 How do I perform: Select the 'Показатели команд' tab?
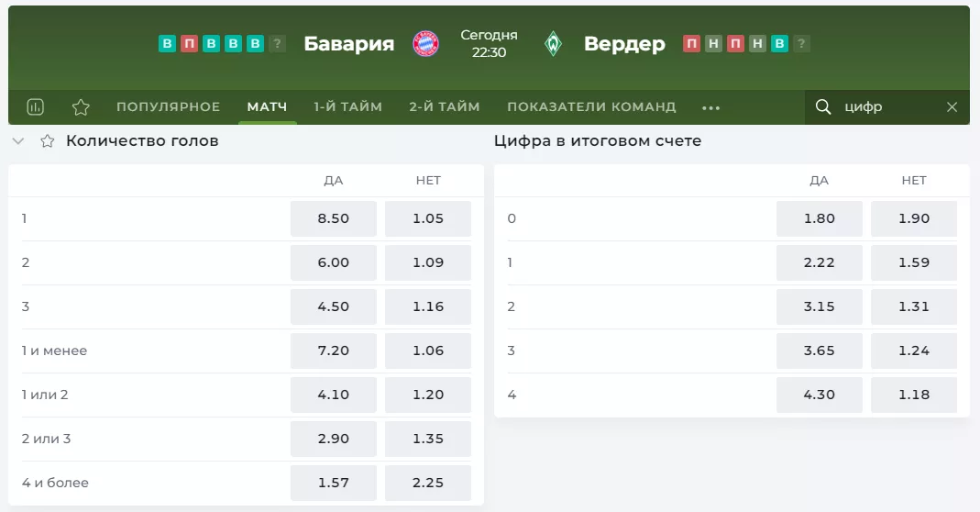point(591,107)
